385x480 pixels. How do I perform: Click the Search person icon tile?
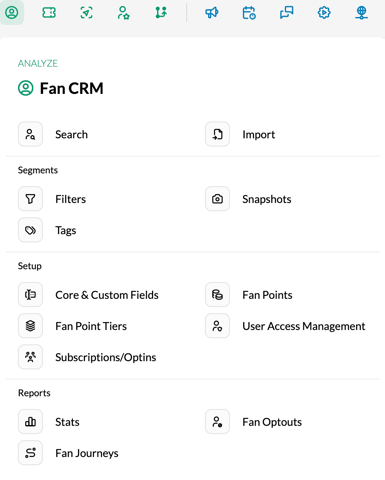pos(30,134)
